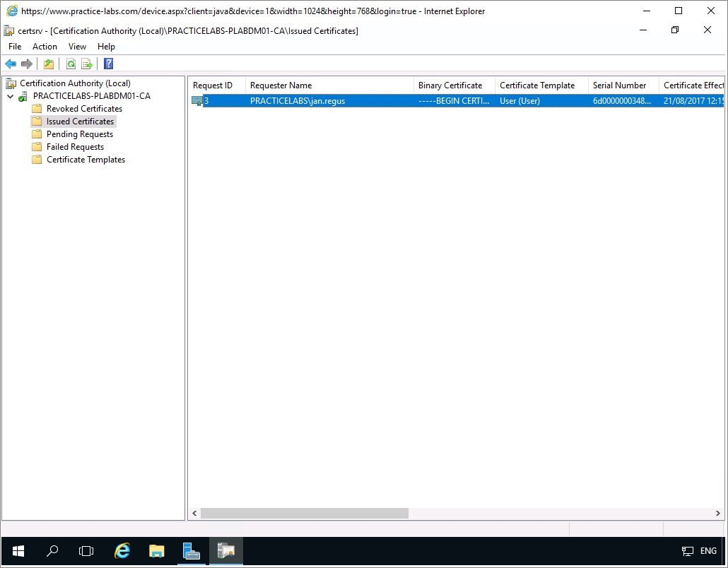The width and height of the screenshot is (728, 568).
Task: Select Issued Certificates in the tree
Action: click(x=80, y=122)
